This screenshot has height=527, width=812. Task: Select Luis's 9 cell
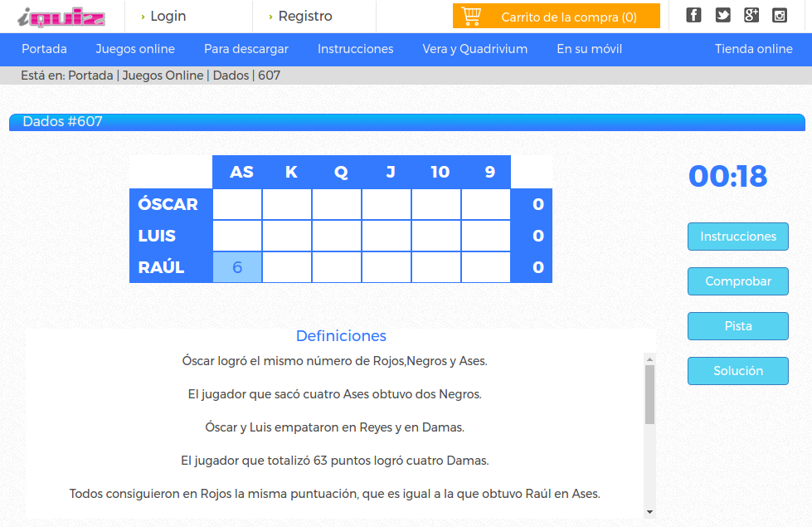coord(486,236)
